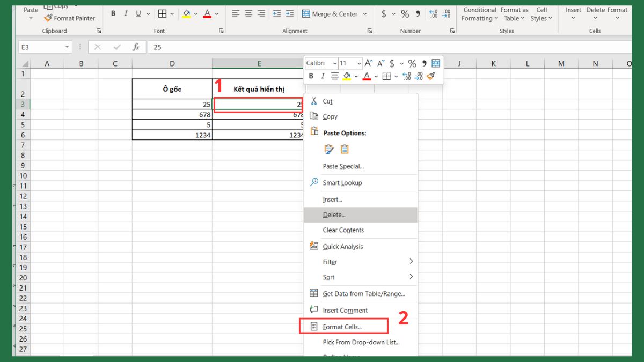The width and height of the screenshot is (644, 362).
Task: Choose Paste Special from the context menu
Action: (x=343, y=166)
